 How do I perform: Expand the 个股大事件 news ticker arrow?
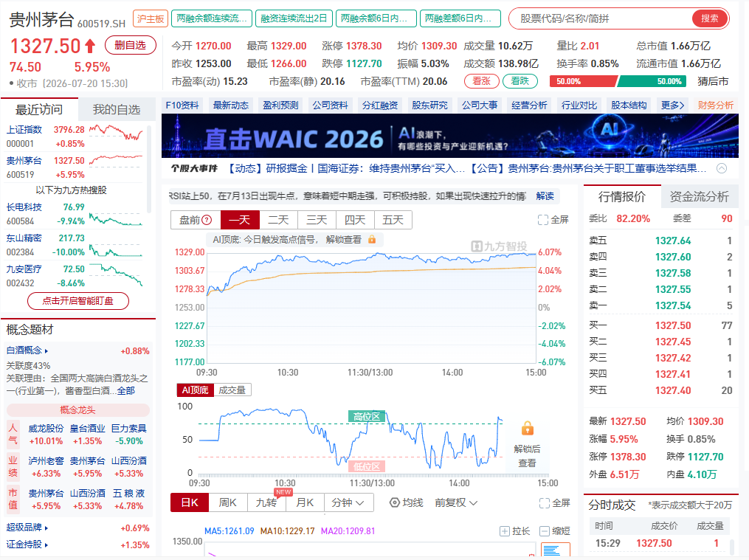(x=722, y=168)
